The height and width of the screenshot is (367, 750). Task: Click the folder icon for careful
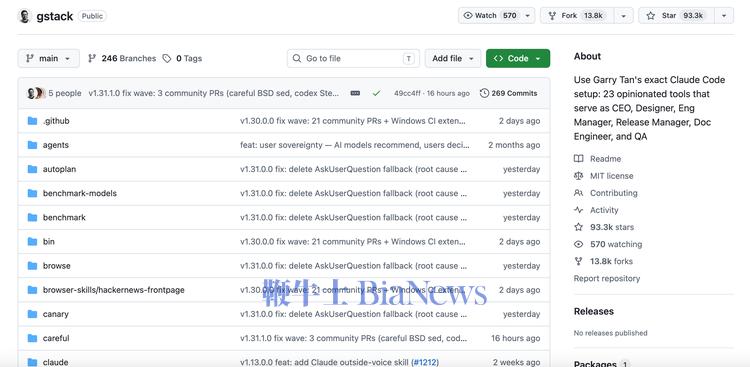[x=32, y=338]
